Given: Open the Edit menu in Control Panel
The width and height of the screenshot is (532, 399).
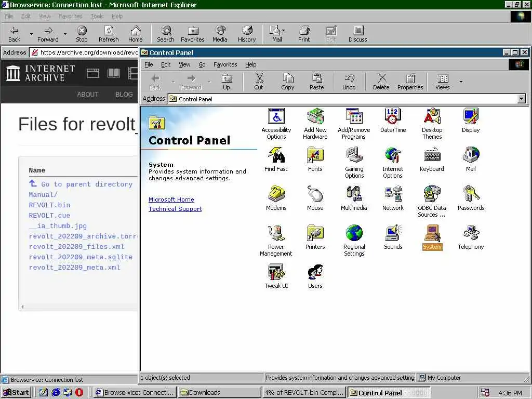Looking at the screenshot, I should click(x=166, y=64).
